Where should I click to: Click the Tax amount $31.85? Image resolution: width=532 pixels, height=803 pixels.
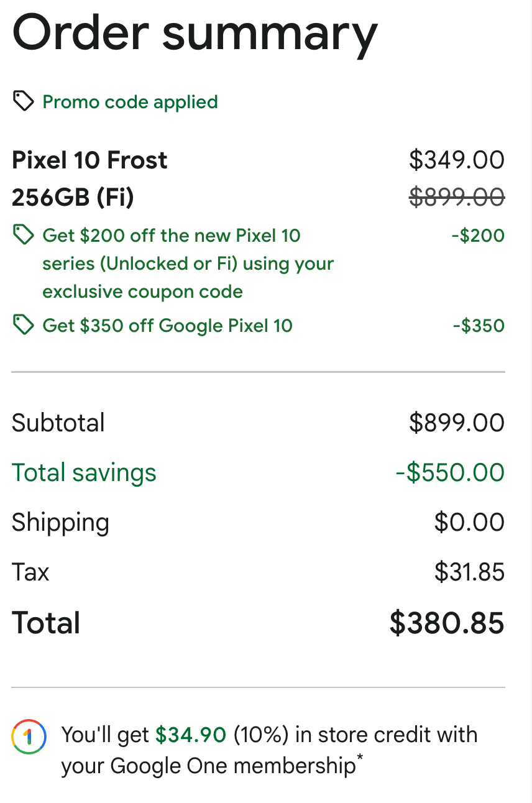click(469, 572)
